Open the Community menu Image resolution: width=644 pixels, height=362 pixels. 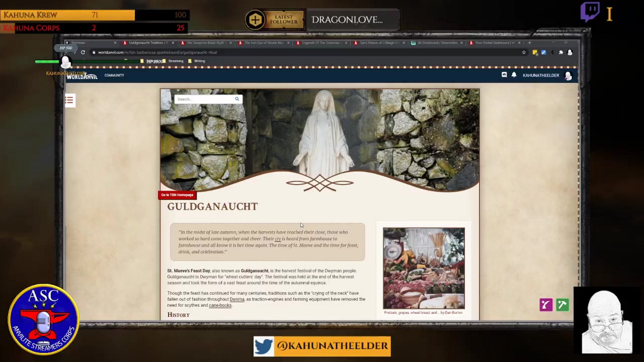click(x=114, y=75)
